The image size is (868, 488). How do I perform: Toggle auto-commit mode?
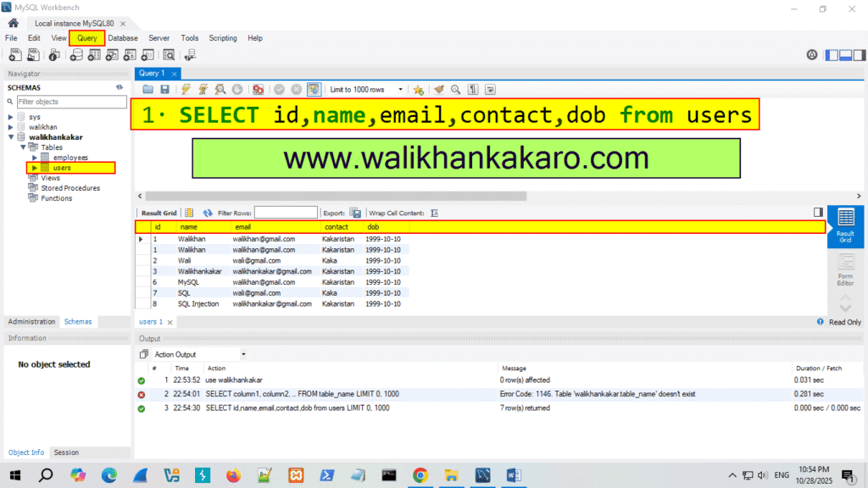point(314,89)
